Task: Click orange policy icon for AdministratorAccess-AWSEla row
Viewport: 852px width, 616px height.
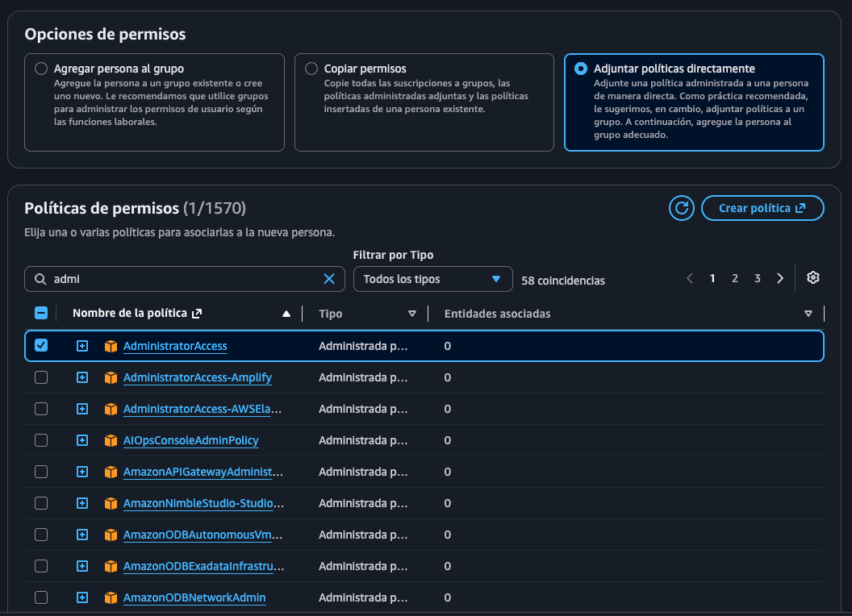Action: [x=111, y=409]
